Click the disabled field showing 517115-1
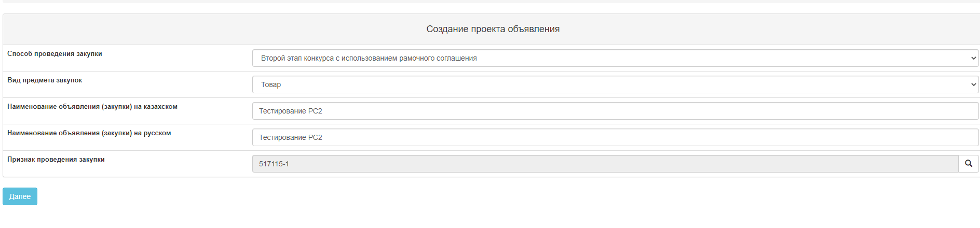Screen dimensions: 980x228 point(605,164)
